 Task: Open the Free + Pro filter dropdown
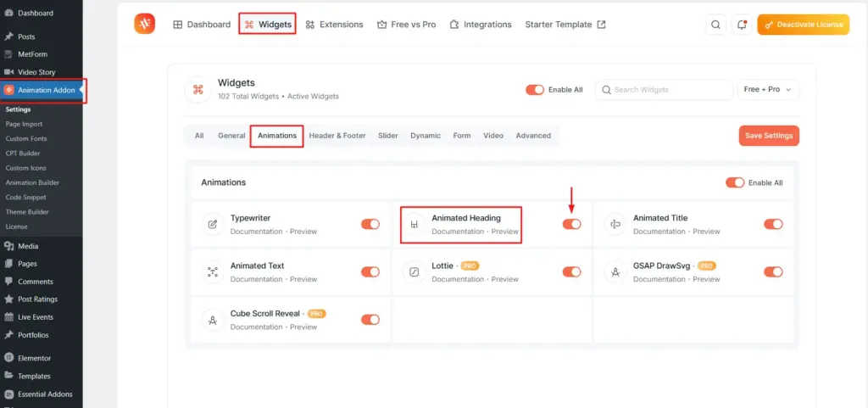[770, 90]
